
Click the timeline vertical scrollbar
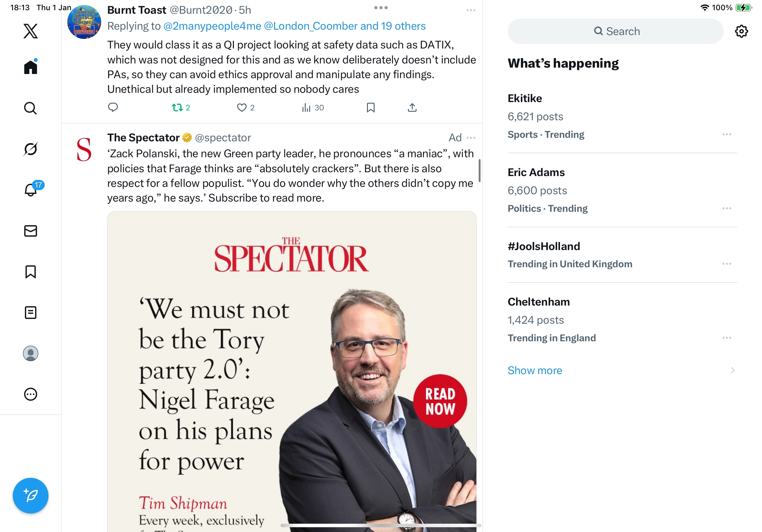coord(479,171)
